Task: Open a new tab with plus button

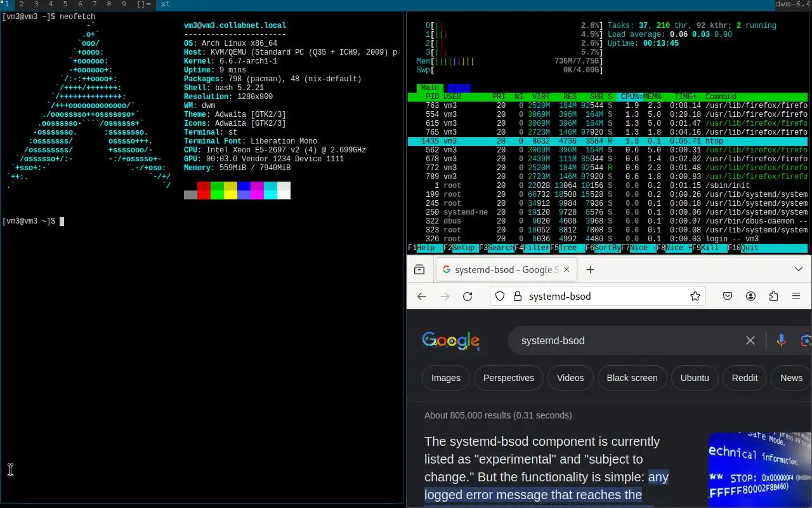Action: [x=590, y=270]
